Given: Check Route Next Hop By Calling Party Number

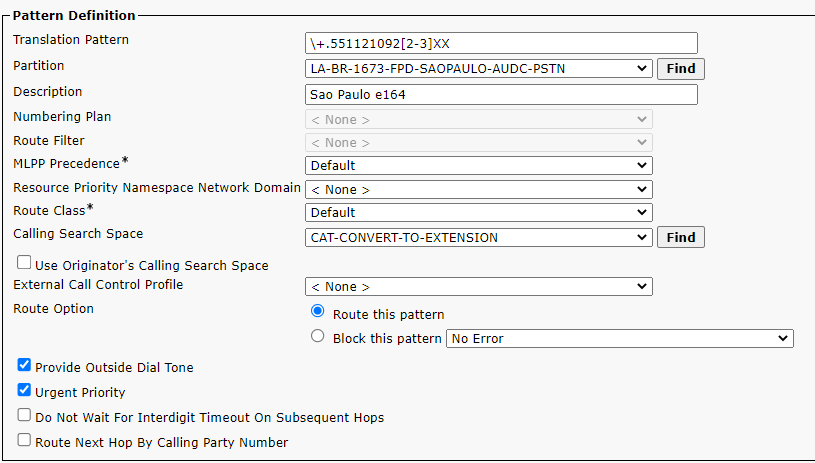Looking at the screenshot, I should [24, 440].
